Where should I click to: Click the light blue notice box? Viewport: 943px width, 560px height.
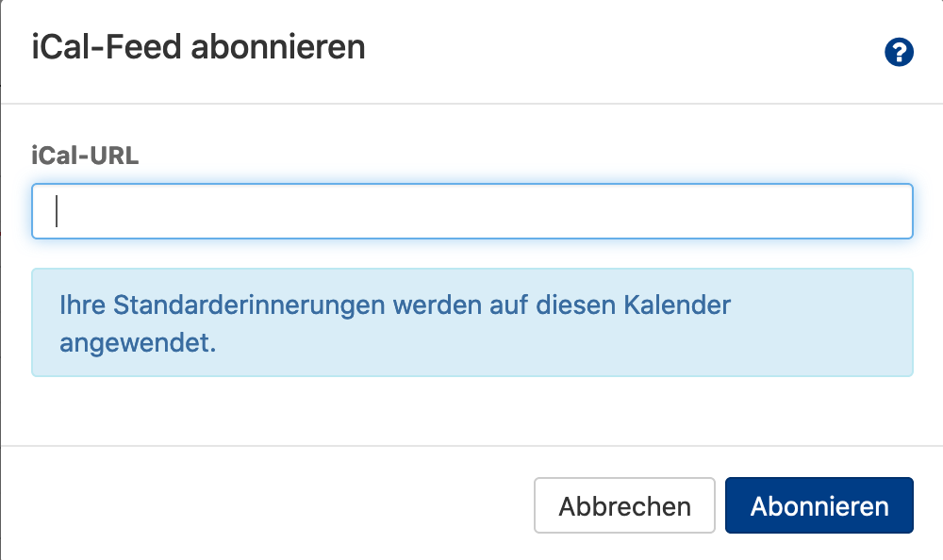(471, 322)
